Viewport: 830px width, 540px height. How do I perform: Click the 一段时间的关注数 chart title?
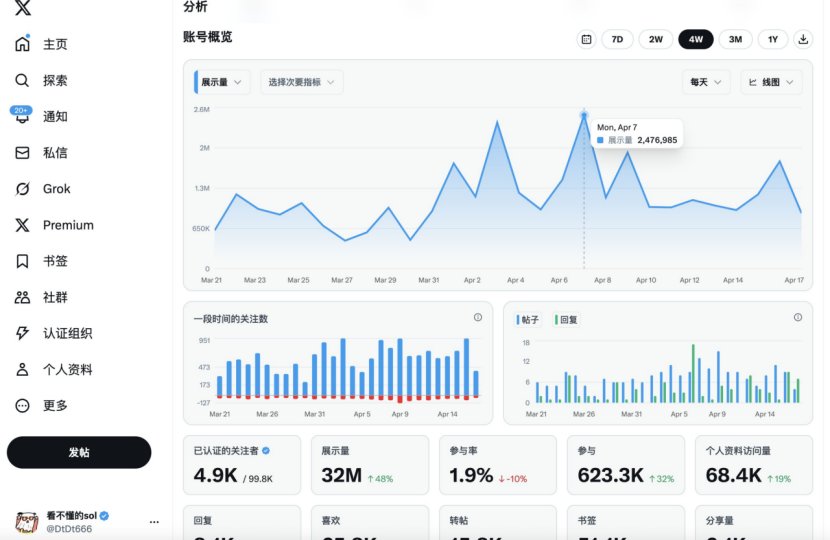coord(231,319)
